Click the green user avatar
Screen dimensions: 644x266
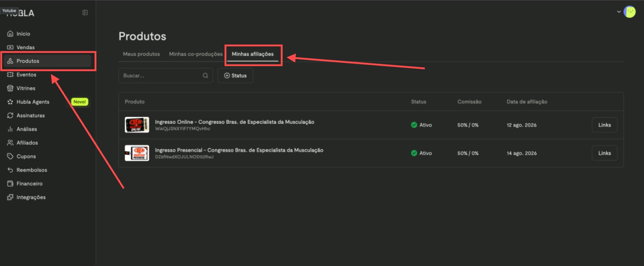(x=630, y=12)
